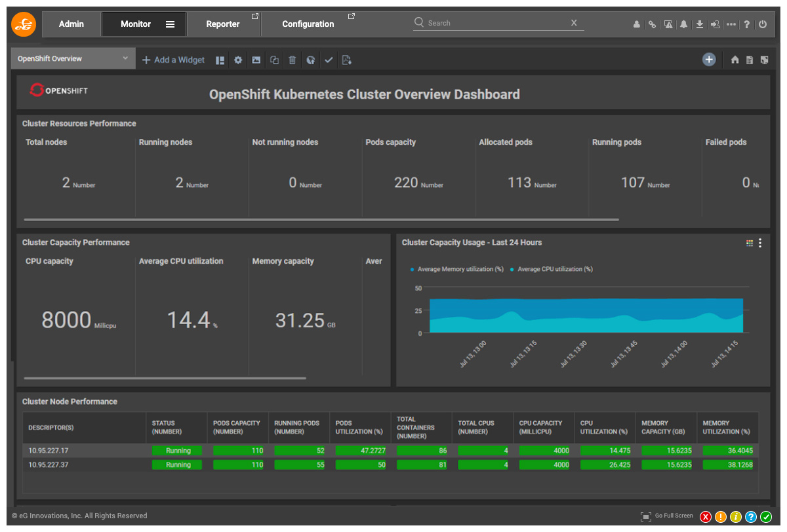
Task: Toggle the Average CPU utilization legend series
Action: tap(552, 269)
